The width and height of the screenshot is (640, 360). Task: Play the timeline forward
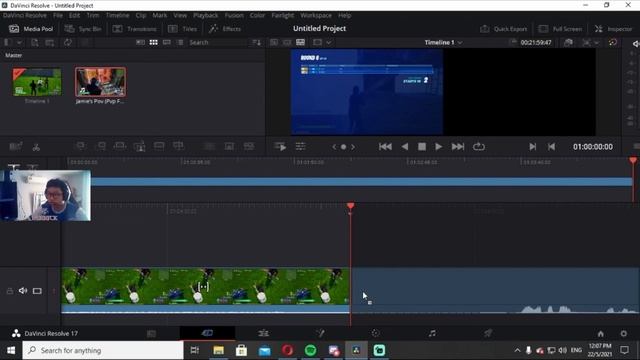[438, 147]
